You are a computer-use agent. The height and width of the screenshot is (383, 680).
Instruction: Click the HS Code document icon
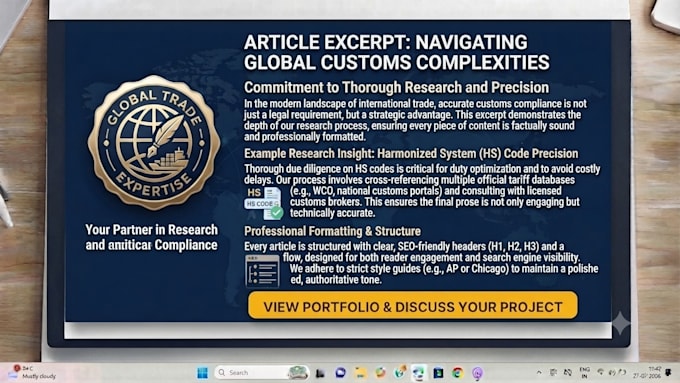point(264,203)
